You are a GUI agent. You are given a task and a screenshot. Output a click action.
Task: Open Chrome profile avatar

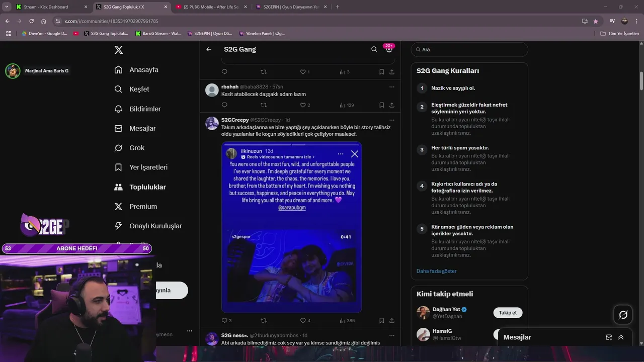(624, 21)
